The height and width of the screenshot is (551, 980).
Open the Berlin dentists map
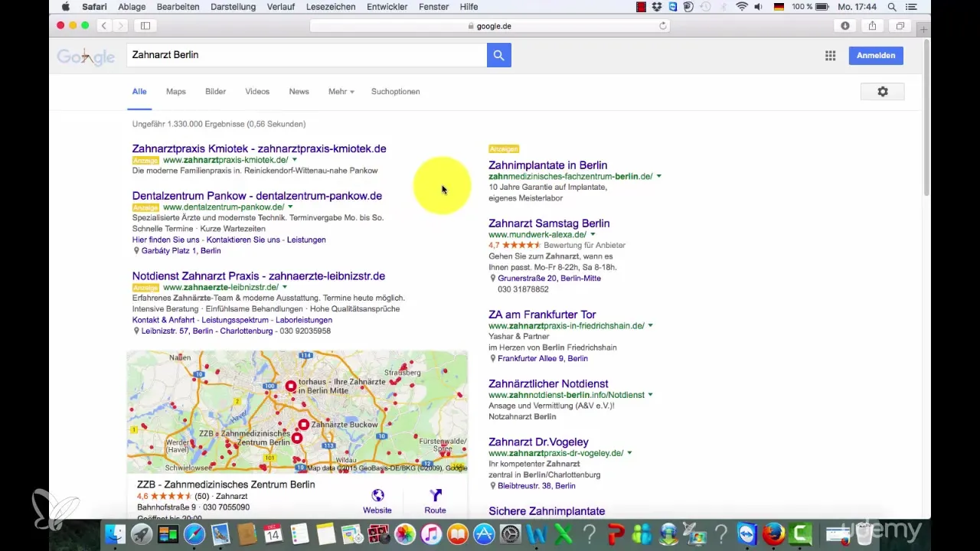[297, 412]
